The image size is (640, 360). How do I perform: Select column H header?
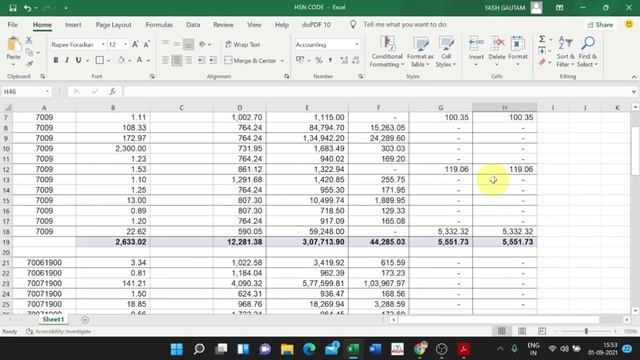(x=504, y=108)
